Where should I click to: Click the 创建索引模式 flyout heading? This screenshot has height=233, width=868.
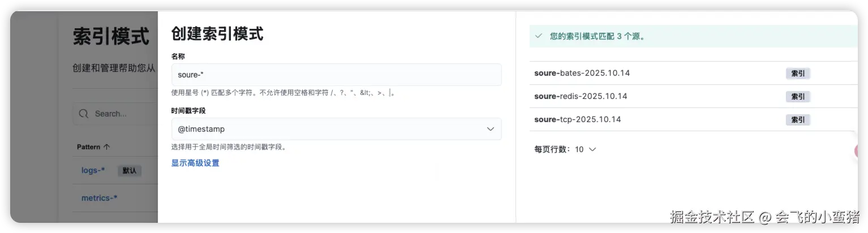click(217, 34)
